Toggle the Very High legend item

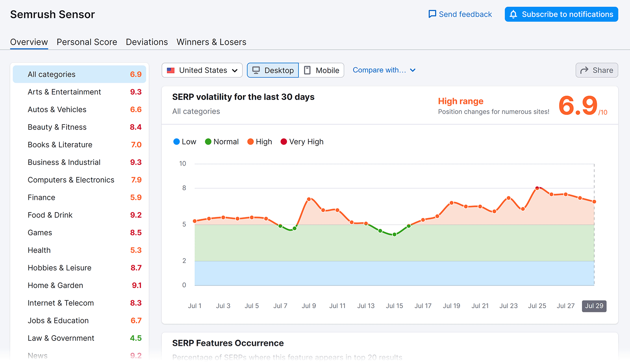tap(302, 142)
